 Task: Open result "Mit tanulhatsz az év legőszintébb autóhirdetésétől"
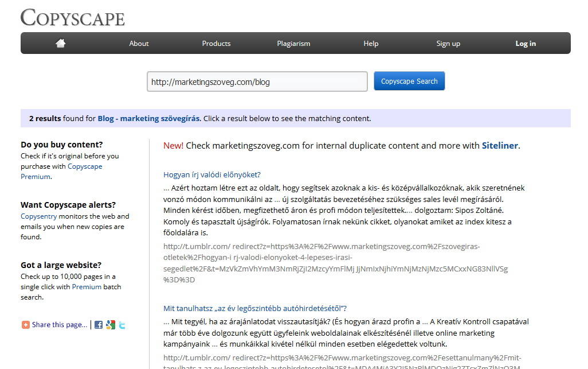point(255,308)
